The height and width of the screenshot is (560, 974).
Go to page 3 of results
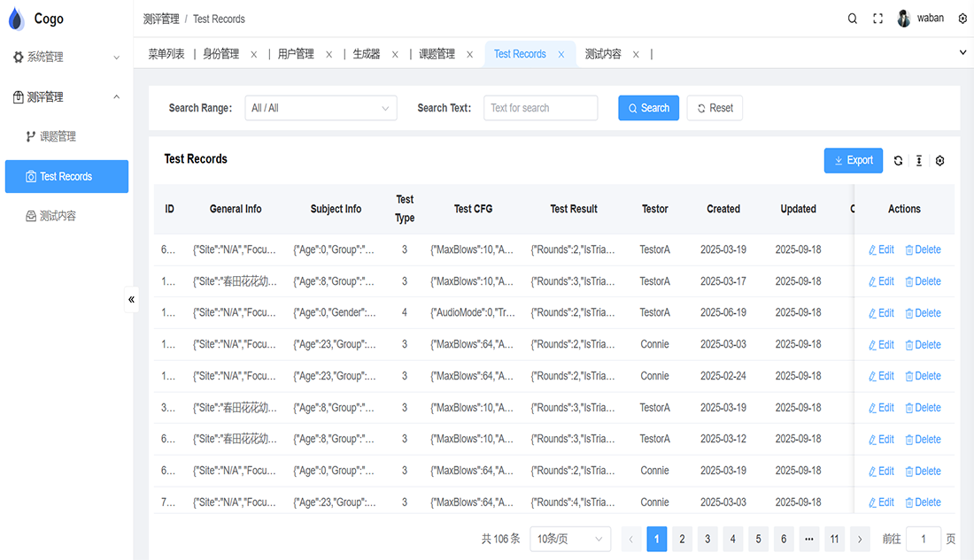click(x=707, y=539)
